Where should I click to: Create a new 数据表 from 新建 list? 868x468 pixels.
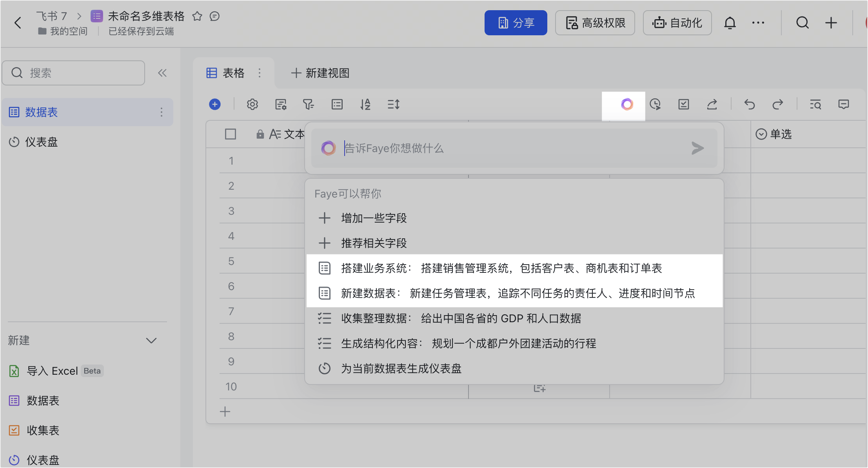[x=34, y=401]
